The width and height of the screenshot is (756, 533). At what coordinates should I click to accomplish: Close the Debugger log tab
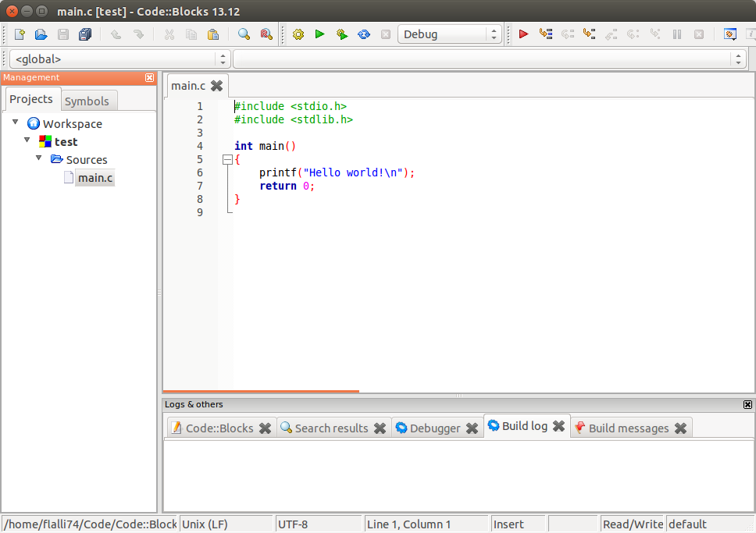(472, 428)
